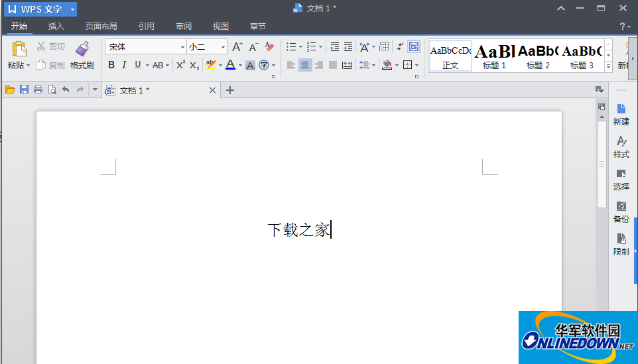
Task: Add a new document tab with plus
Action: pyautogui.click(x=230, y=90)
